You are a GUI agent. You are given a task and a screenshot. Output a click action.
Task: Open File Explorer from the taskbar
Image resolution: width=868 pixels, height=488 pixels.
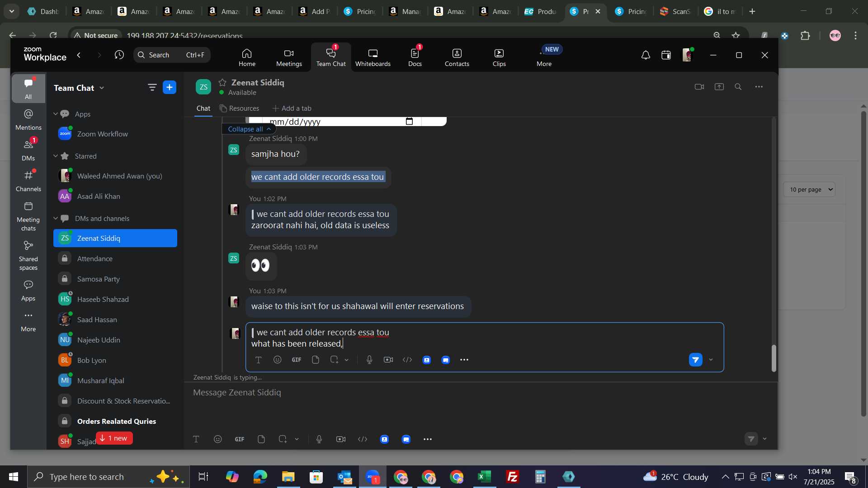[x=288, y=477]
